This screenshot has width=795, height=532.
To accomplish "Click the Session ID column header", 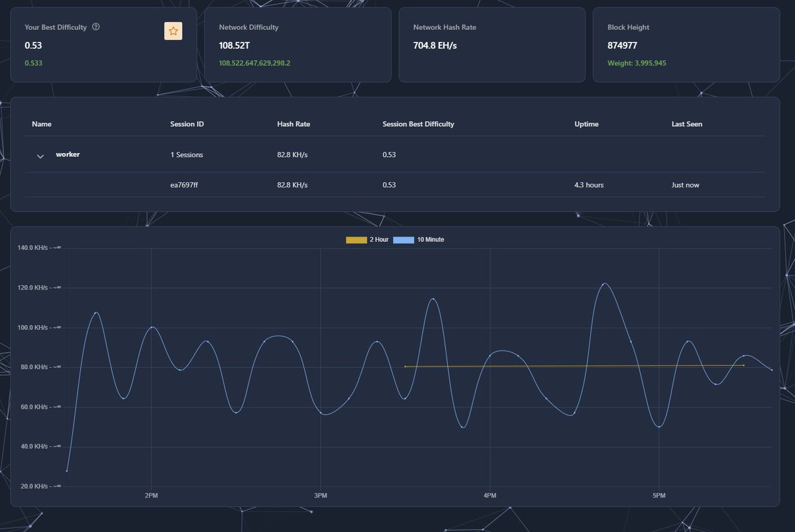I will [x=187, y=124].
